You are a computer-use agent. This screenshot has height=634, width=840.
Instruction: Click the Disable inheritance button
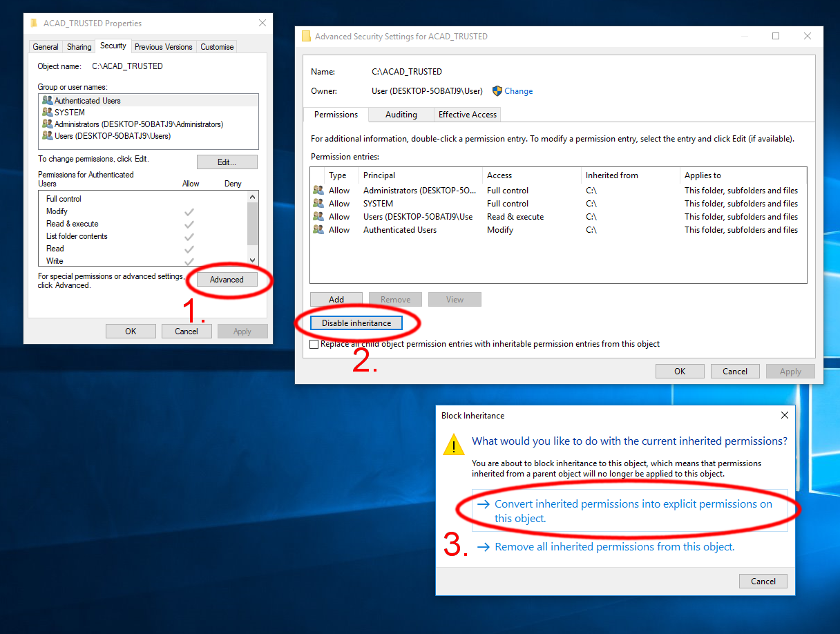click(x=356, y=323)
